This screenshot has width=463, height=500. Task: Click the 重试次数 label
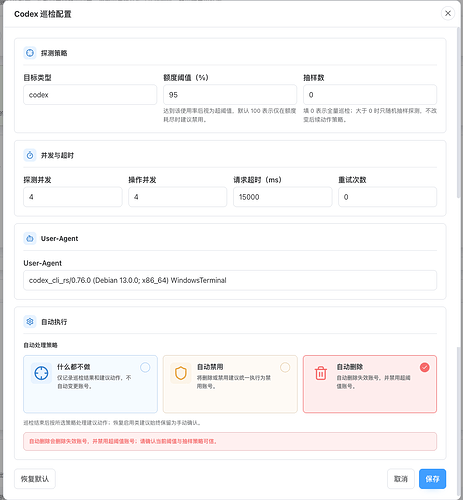(352, 180)
